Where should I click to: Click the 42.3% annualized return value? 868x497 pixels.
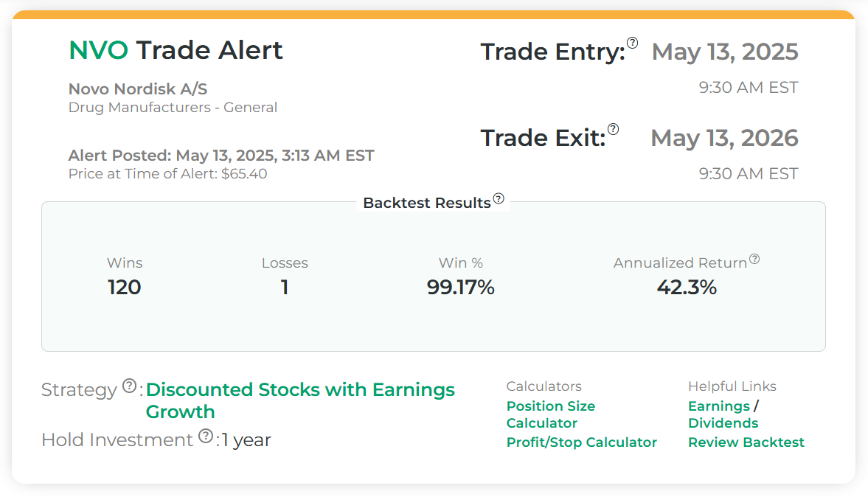tap(686, 288)
